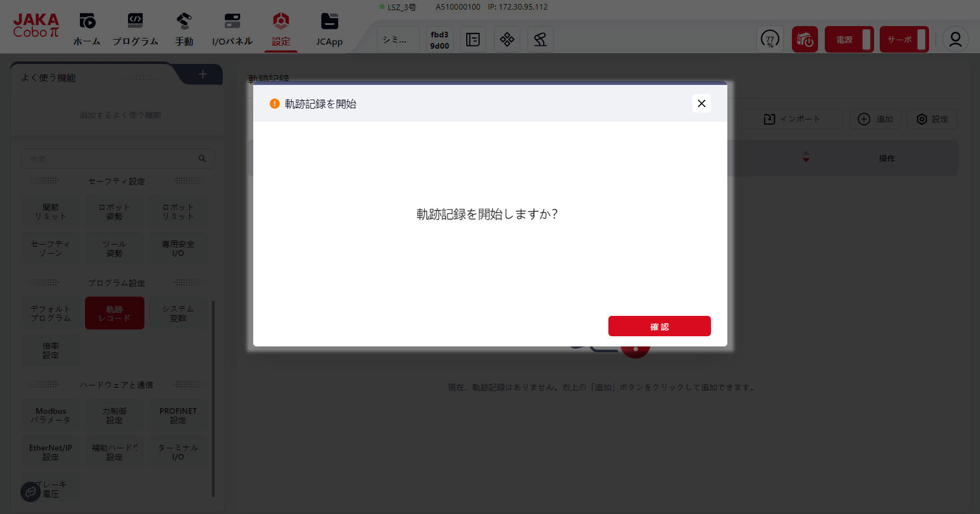Open the I/Oパネル icon
This screenshot has height=514, width=980.
tap(232, 22)
